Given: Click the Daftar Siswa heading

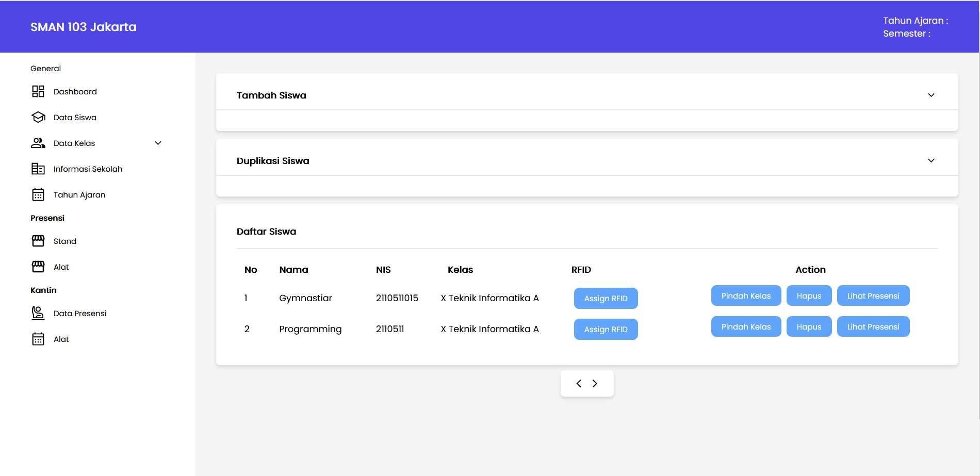Looking at the screenshot, I should [267, 232].
